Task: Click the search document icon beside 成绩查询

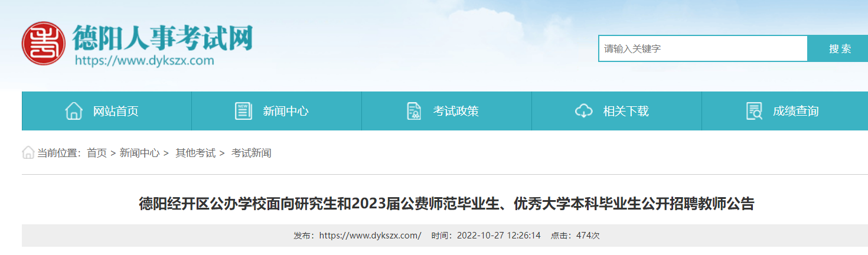Action: click(x=754, y=111)
